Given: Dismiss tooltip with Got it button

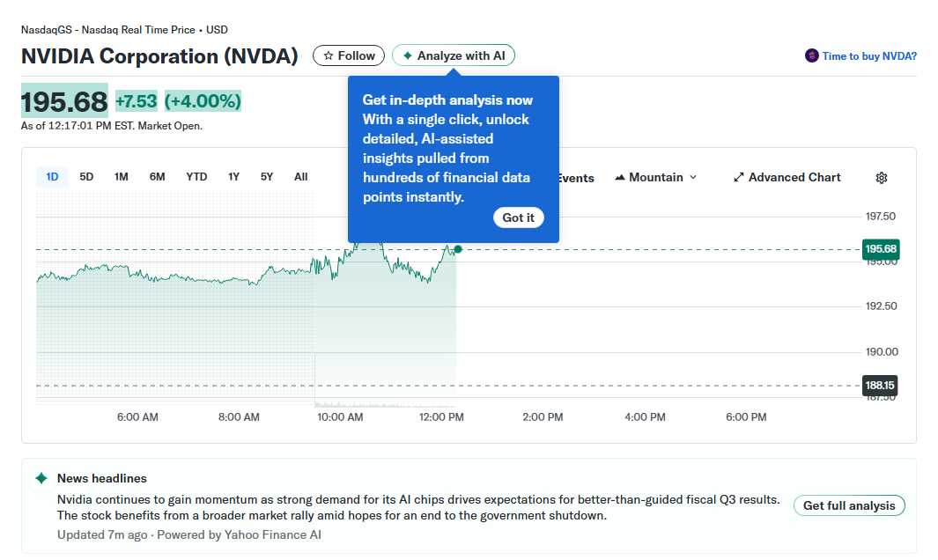Looking at the screenshot, I should tap(518, 217).
